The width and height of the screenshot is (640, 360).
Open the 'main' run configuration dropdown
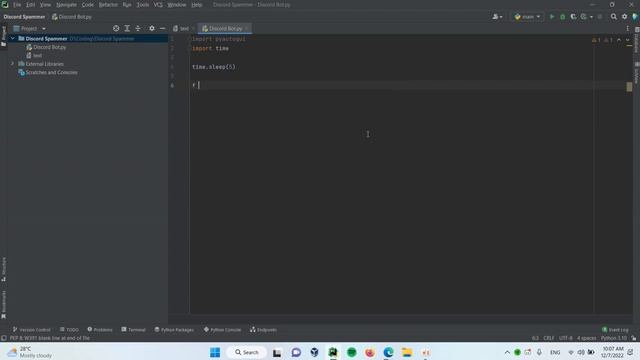[527, 17]
